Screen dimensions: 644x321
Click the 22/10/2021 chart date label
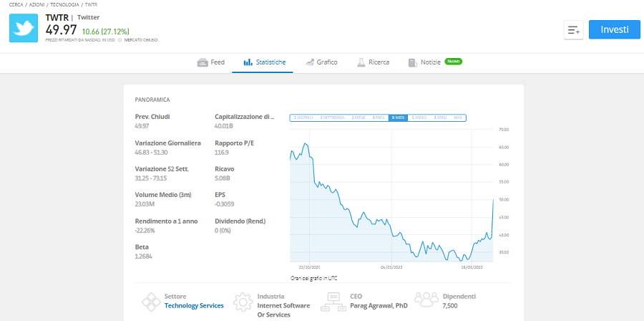point(310,267)
